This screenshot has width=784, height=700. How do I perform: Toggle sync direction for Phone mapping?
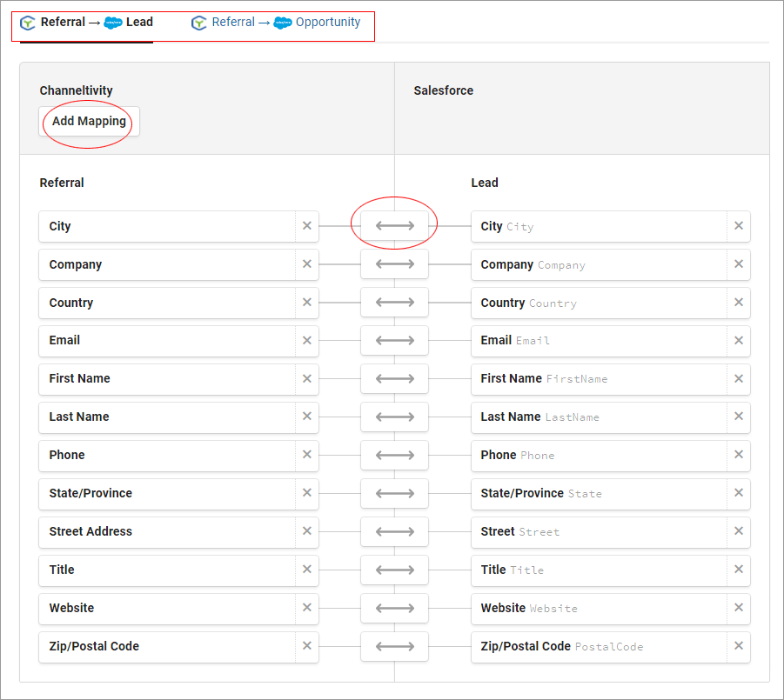pyautogui.click(x=394, y=455)
